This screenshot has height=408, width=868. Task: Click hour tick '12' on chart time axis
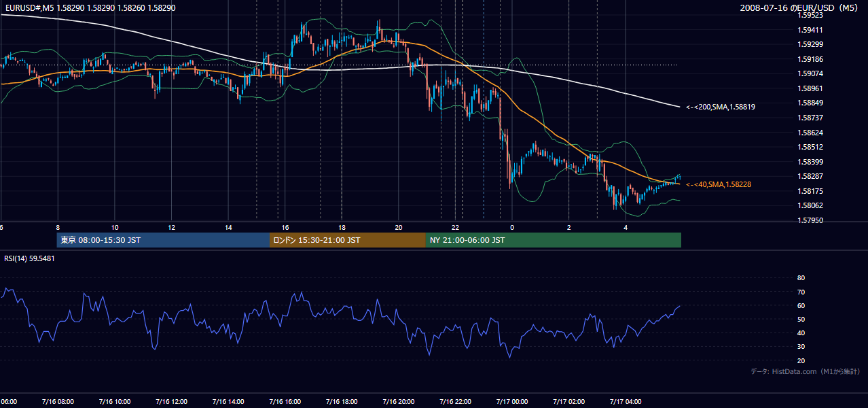[171, 228]
